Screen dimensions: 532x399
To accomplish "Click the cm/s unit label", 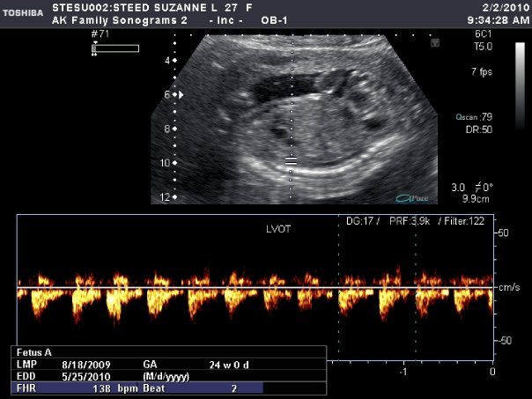I will tap(509, 287).
